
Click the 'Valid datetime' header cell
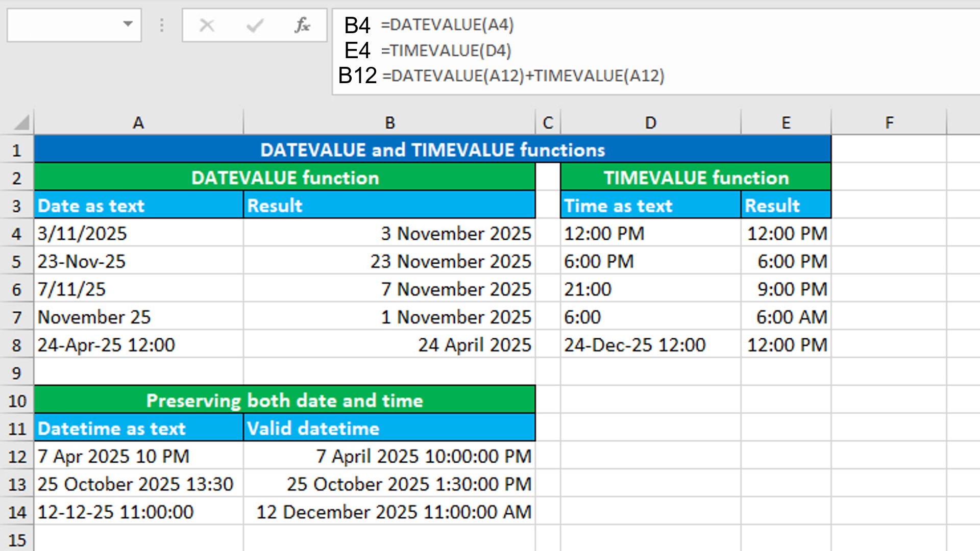389,429
